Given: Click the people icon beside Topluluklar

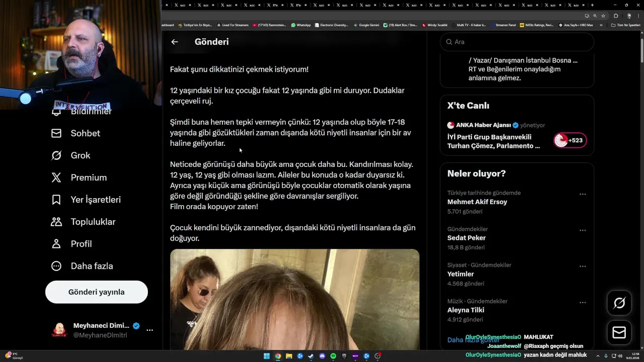Looking at the screenshot, I should (x=56, y=222).
